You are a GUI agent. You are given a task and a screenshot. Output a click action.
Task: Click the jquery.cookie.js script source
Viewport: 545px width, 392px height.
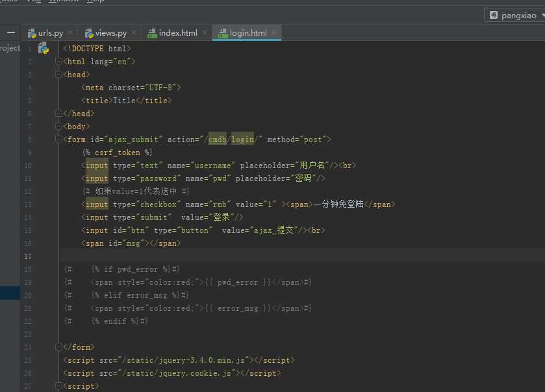click(177, 373)
